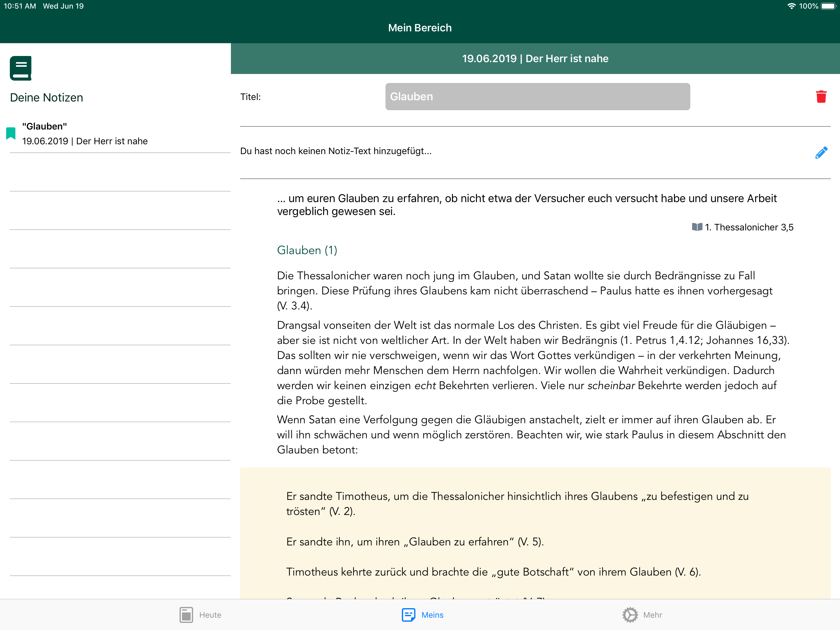Viewport: 840px width, 630px height.
Task: Tap the open book icon beside 1. Thessalonicher
Action: 697,227
